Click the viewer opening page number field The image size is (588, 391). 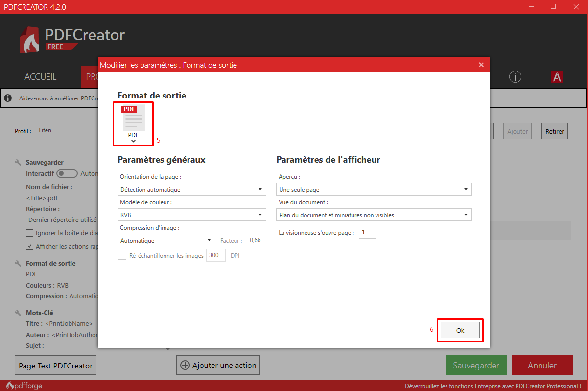tap(367, 232)
